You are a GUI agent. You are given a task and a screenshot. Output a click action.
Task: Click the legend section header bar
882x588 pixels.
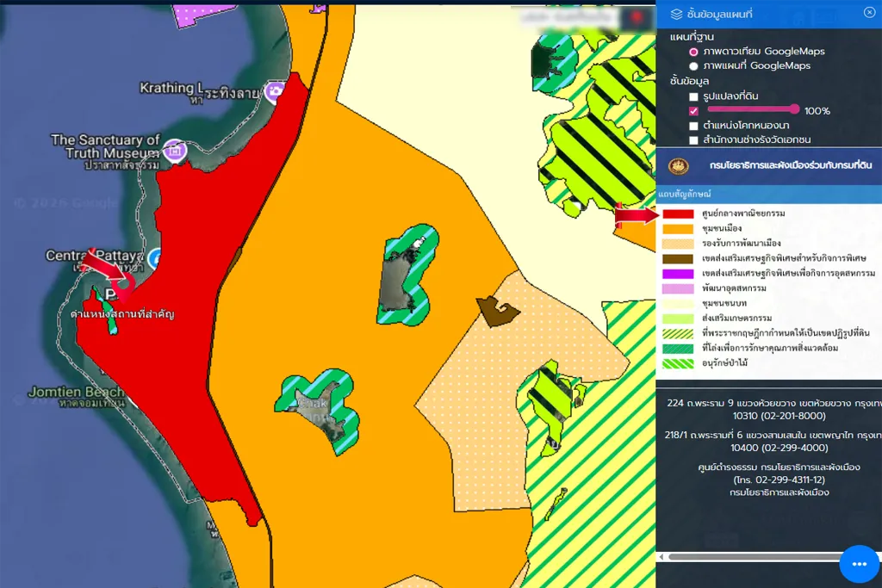click(x=768, y=195)
